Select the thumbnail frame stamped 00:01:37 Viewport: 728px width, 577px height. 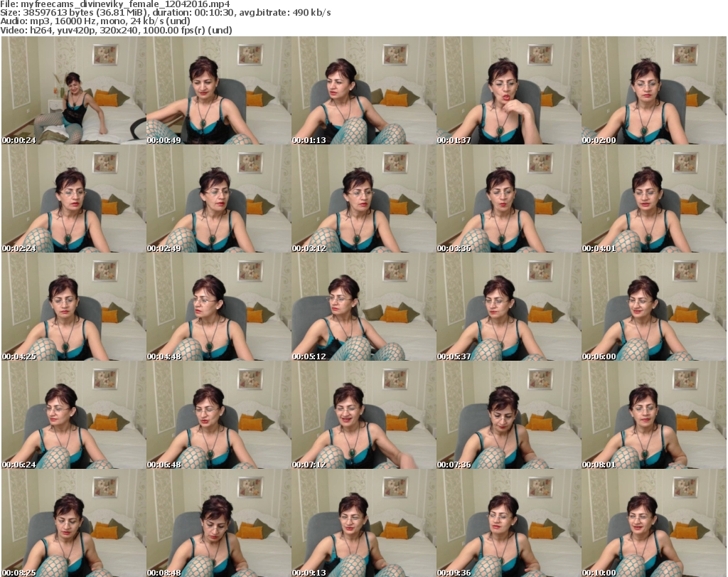pos(508,90)
